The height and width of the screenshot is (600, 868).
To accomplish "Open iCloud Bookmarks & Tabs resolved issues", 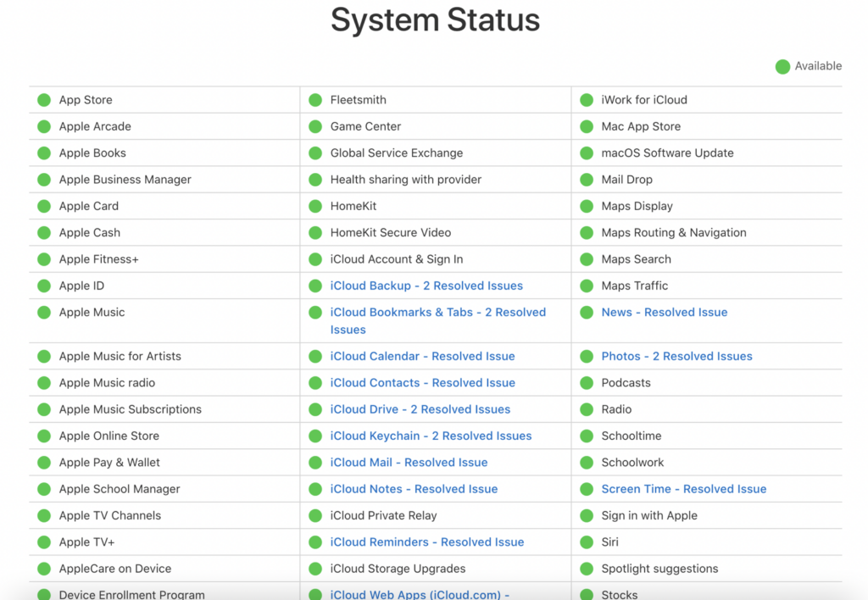I will pos(438,321).
